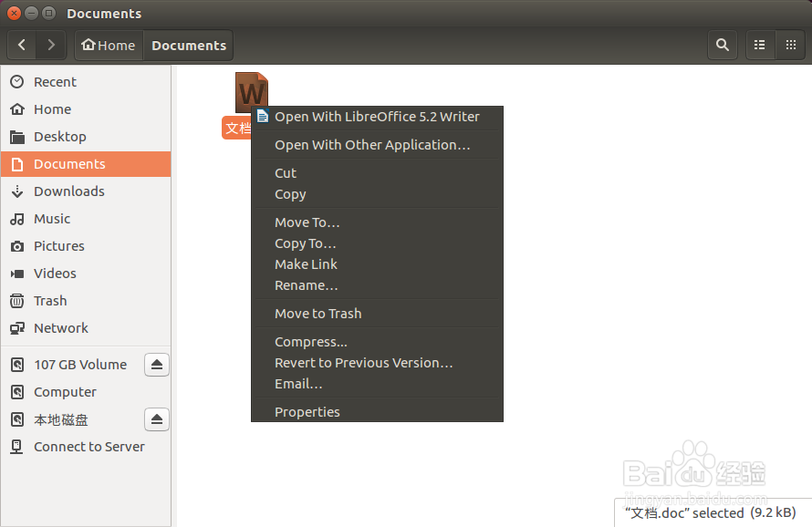Viewport: 812px width, 527px height.
Task: Click the Music note icon in sidebar
Action: tap(17, 219)
